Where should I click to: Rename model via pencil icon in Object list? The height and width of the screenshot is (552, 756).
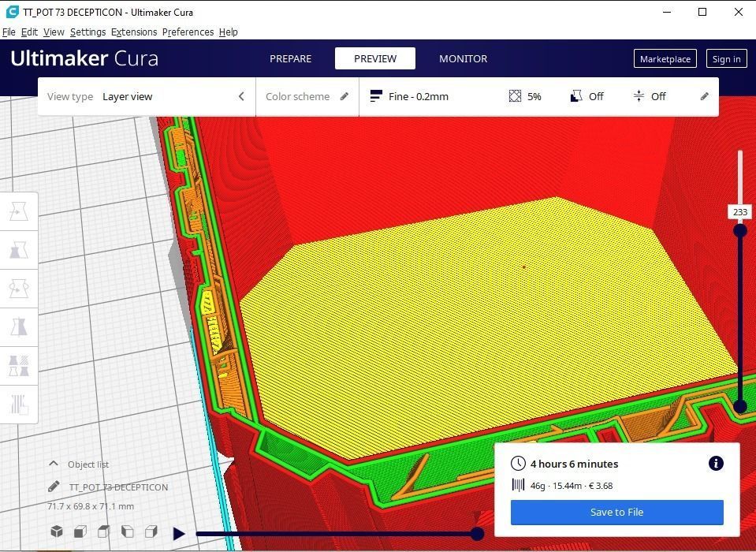click(x=54, y=487)
